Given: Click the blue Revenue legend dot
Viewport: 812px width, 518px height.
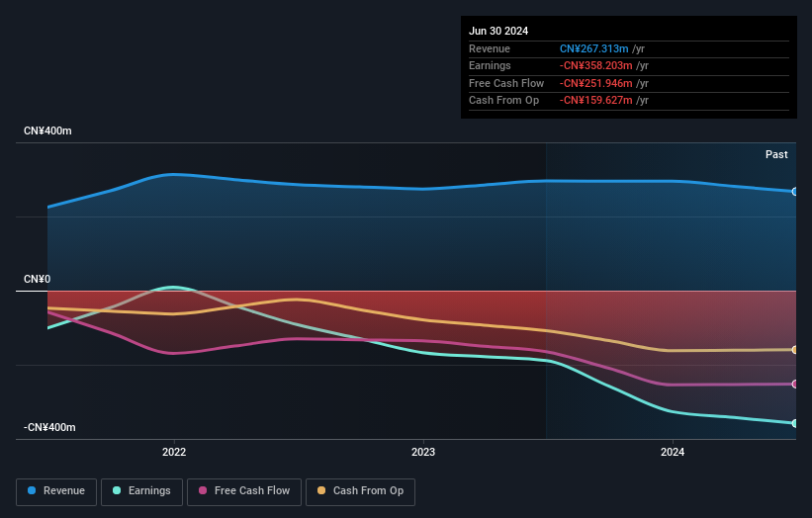Looking at the screenshot, I should coord(32,490).
